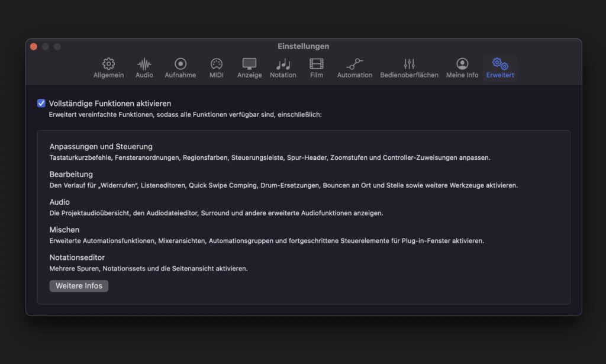This screenshot has width=606, height=364.
Task: Go to the Film settings pane
Action: (317, 68)
